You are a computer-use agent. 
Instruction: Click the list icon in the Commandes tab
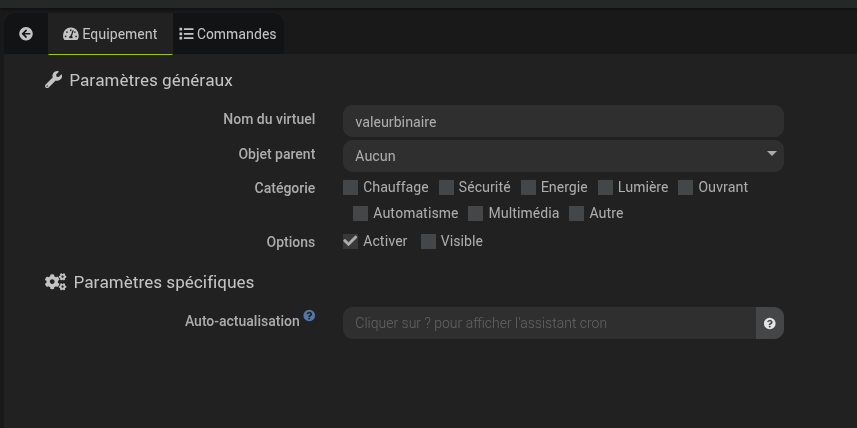click(186, 34)
